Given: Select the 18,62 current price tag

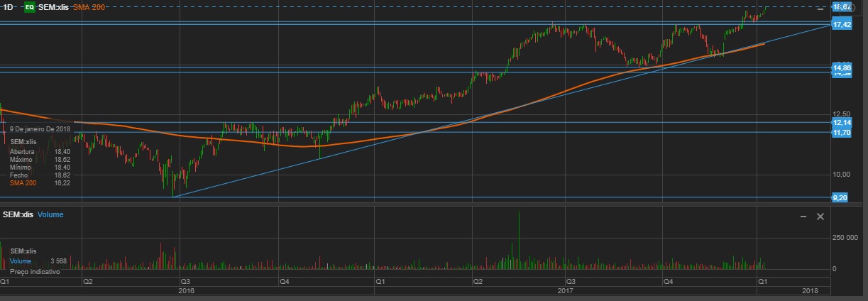Looking at the screenshot, I should pyautogui.click(x=842, y=6).
